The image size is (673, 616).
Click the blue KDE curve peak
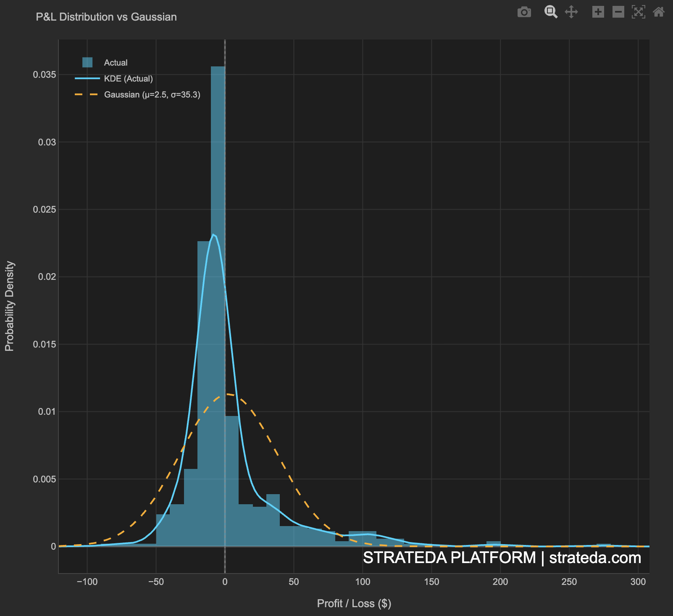point(214,234)
